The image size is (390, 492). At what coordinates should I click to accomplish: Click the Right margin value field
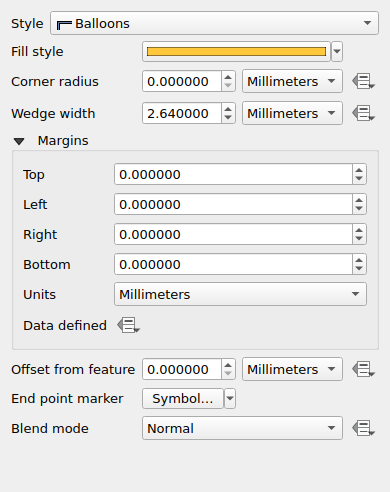(x=233, y=234)
